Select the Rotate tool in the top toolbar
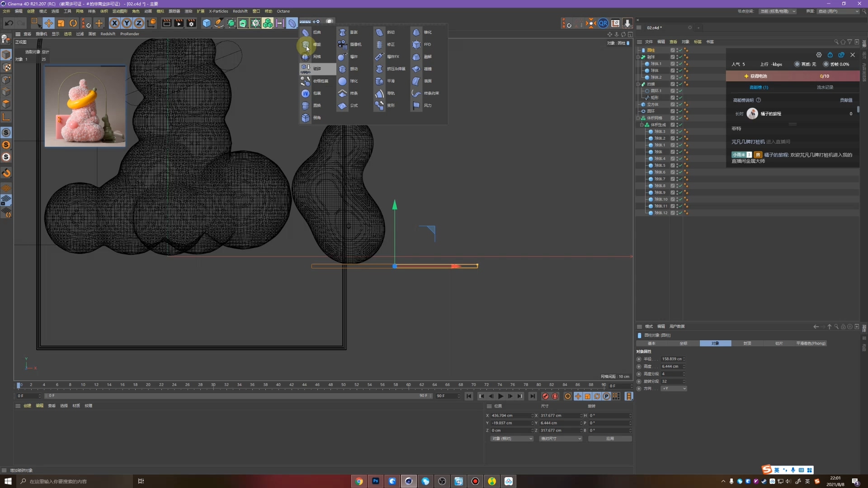The height and width of the screenshot is (488, 868). click(x=73, y=23)
